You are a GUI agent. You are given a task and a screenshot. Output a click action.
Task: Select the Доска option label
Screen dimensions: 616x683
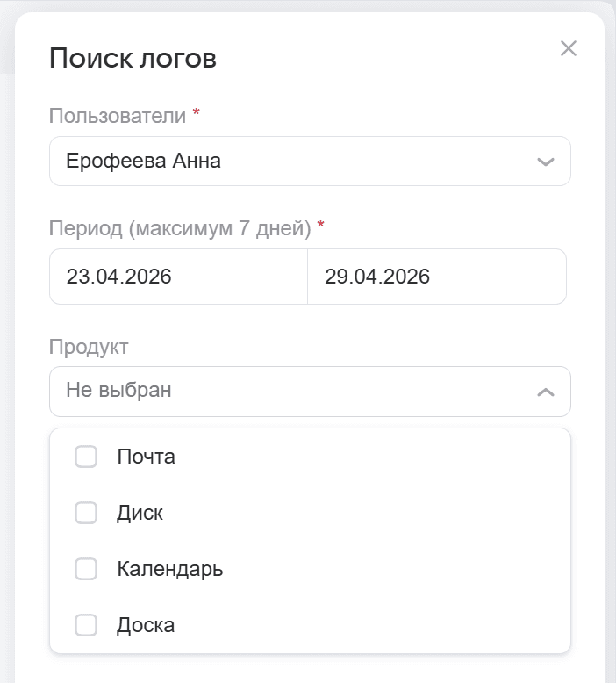pyautogui.click(x=146, y=625)
